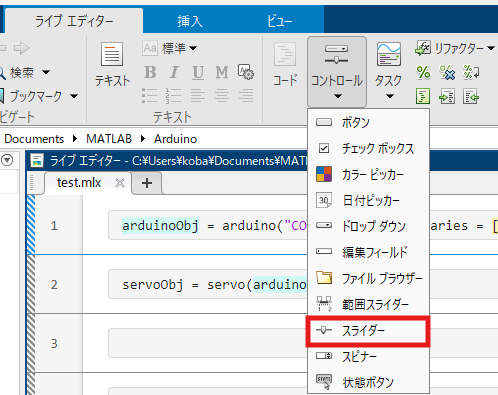Choose ファイル ブラウザー from control menu
The width and height of the screenshot is (498, 395).
coord(368,278)
